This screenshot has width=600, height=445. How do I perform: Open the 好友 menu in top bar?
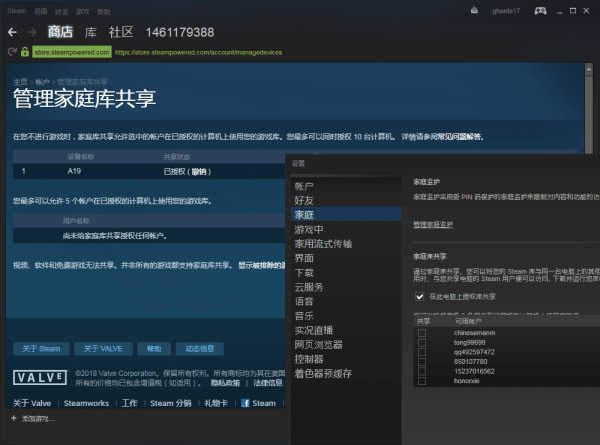[x=61, y=11]
